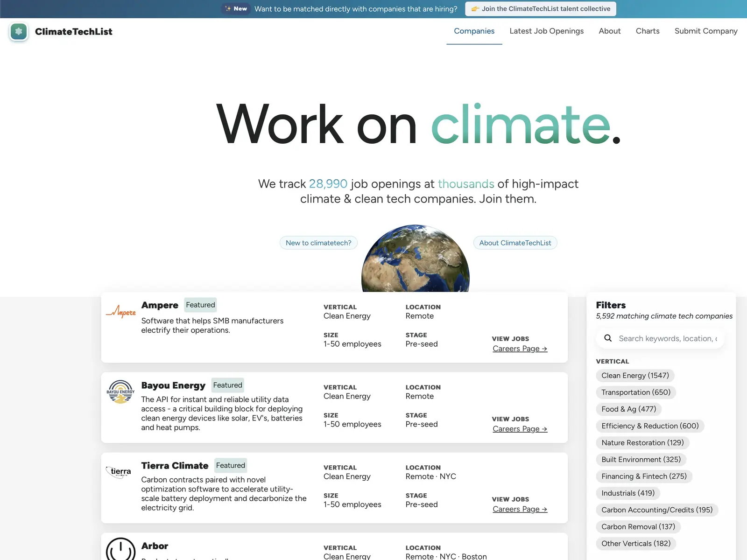Viewport: 747px width, 560px height.
Task: Click the Arbor power symbol logo
Action: pyautogui.click(x=120, y=549)
